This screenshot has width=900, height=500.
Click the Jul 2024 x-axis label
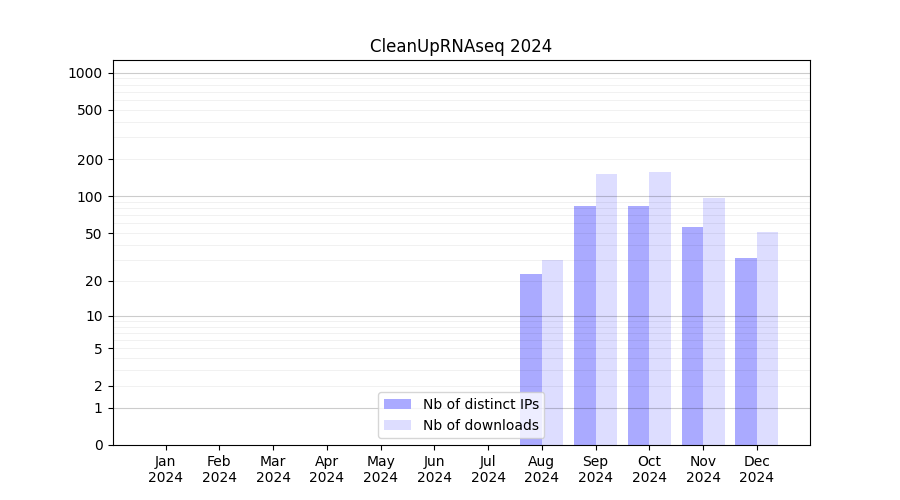click(488, 469)
